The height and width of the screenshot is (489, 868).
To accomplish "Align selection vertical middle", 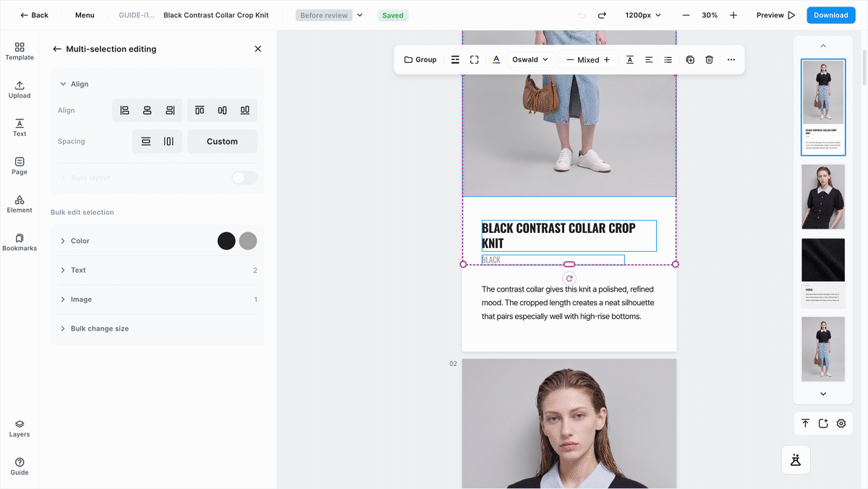I will point(222,111).
